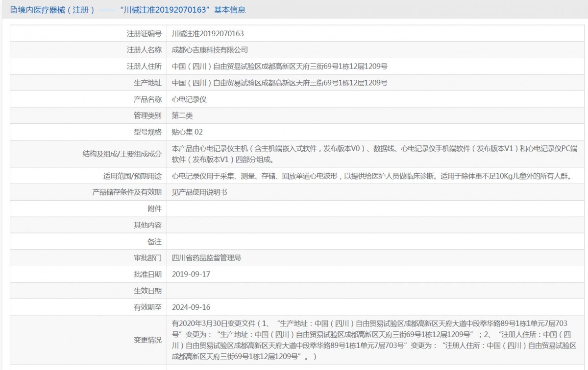588x370 pixels.
Task: Click the label 注册人住所
Action: [x=144, y=66]
